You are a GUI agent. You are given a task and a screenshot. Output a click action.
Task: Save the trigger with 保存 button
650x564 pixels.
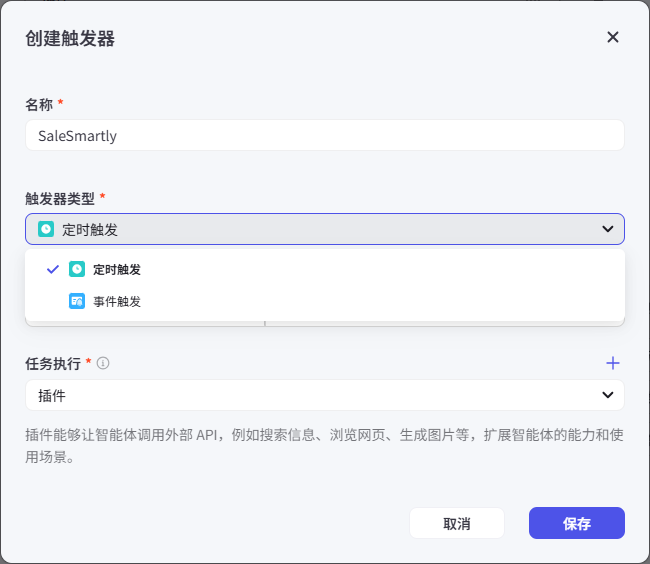576,523
